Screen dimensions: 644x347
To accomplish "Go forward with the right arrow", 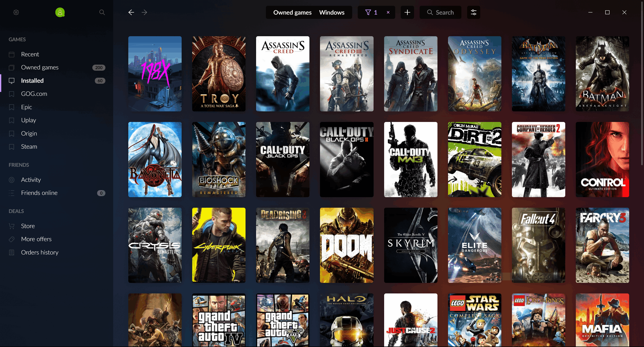I will click(144, 12).
